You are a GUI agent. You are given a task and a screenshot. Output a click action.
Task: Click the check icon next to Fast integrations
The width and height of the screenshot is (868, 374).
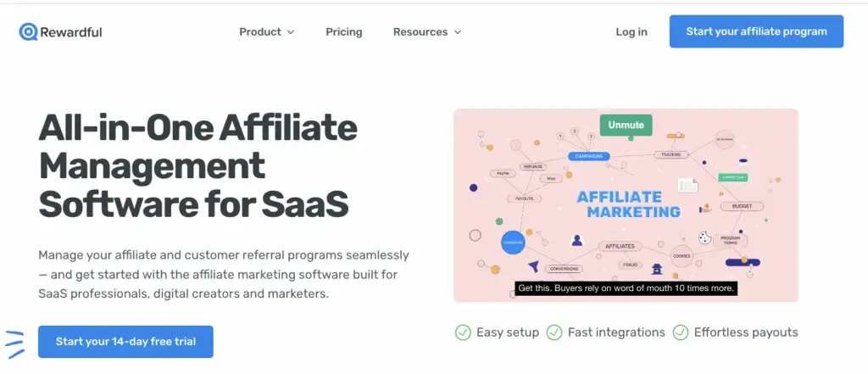(554, 332)
